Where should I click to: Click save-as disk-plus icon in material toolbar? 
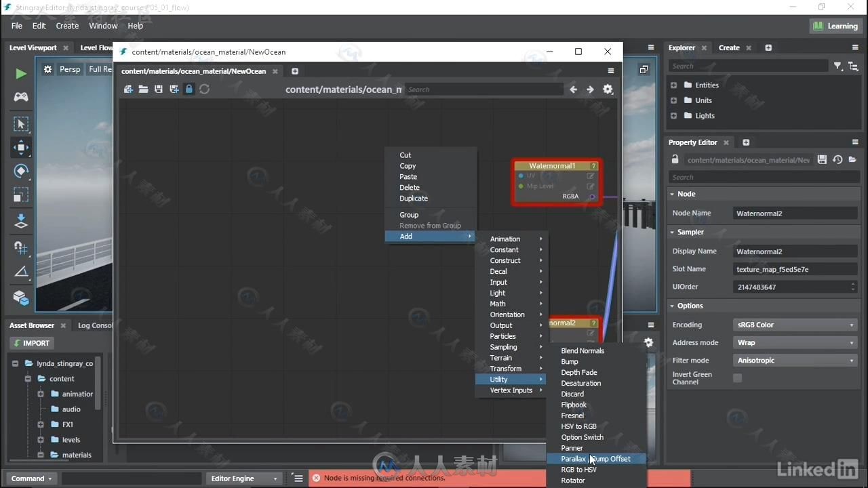point(174,89)
